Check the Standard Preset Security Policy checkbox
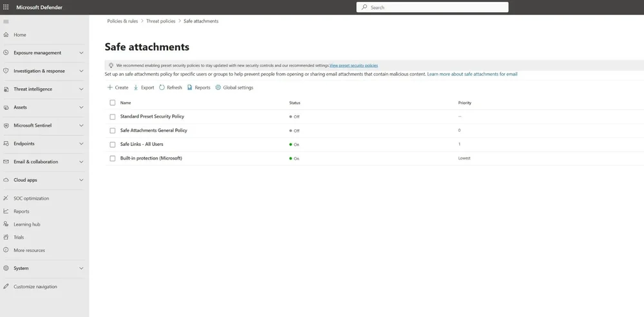 point(113,117)
